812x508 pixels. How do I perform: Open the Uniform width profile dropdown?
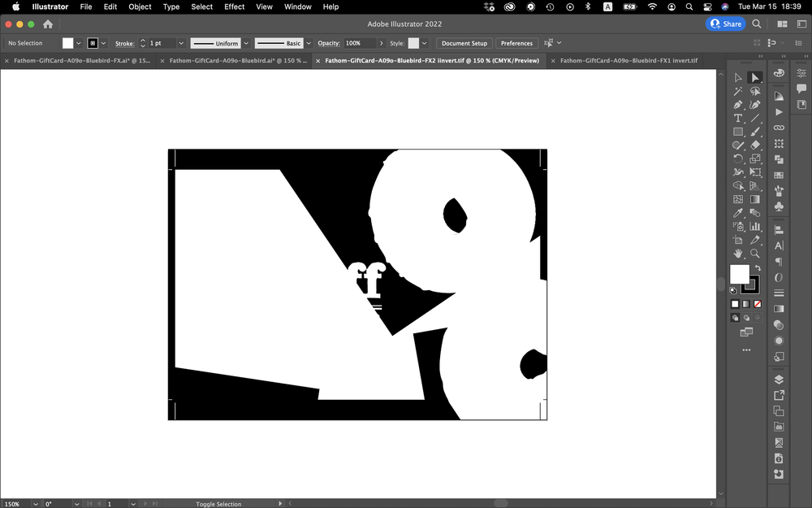click(247, 43)
